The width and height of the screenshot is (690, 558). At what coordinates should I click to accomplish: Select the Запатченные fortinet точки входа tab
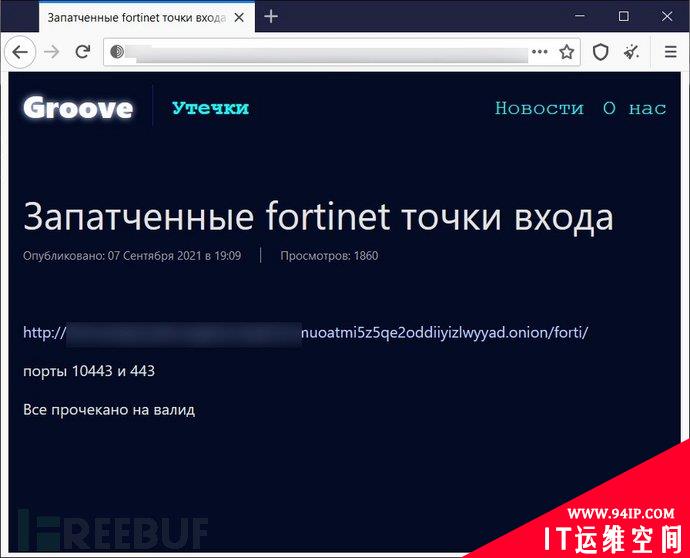click(x=147, y=18)
